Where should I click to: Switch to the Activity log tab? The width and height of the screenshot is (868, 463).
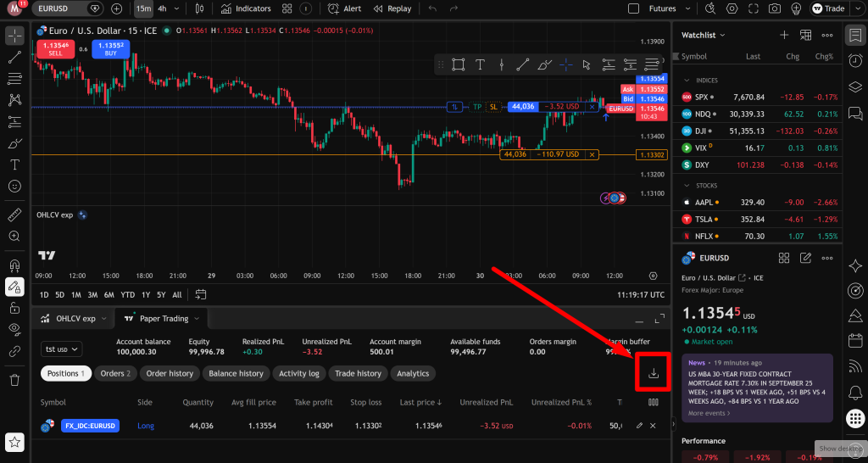coord(299,373)
